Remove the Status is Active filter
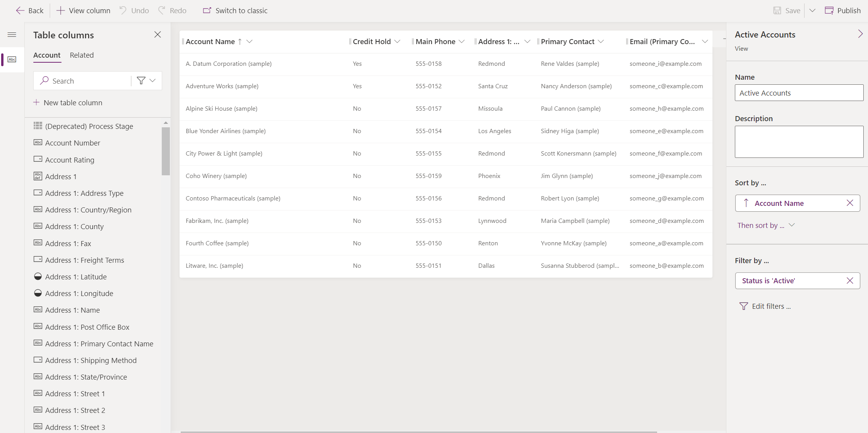This screenshot has height=433, width=868. (850, 280)
